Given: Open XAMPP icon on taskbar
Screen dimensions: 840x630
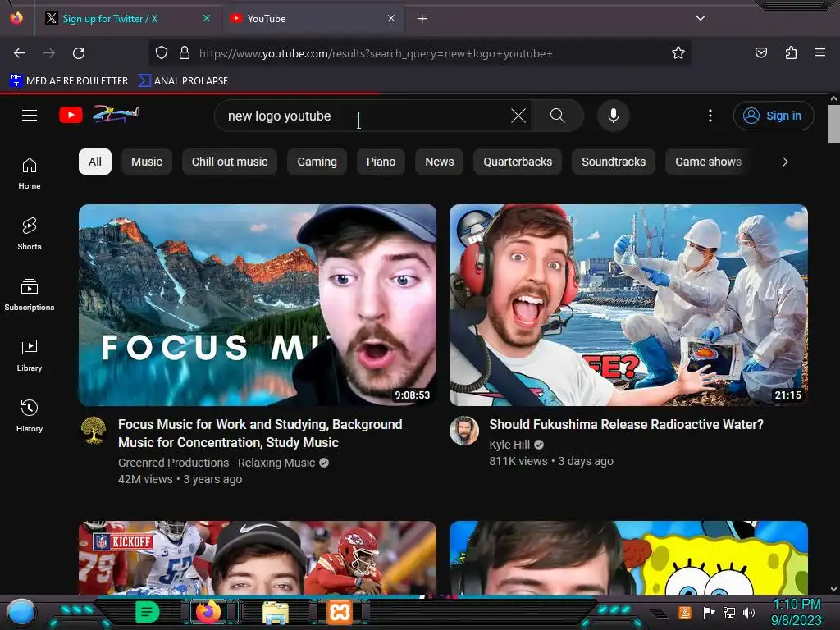Looking at the screenshot, I should pos(340,612).
